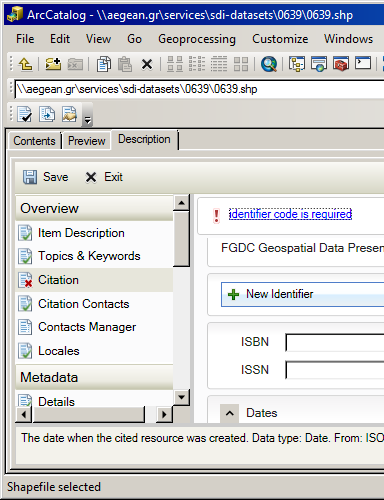Open the Go menu

click(x=134, y=39)
